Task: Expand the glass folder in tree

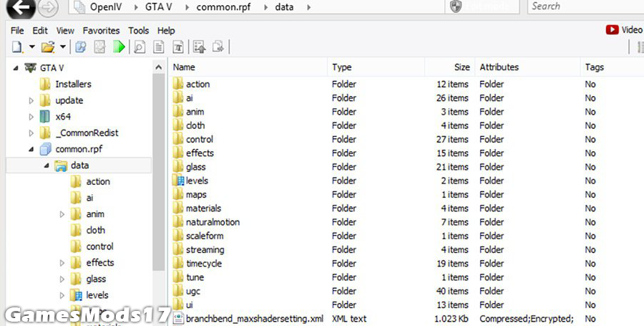Action: (62, 279)
